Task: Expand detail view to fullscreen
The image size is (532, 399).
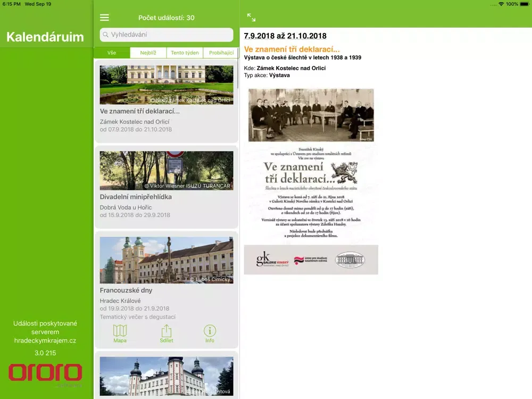Action: point(251,18)
